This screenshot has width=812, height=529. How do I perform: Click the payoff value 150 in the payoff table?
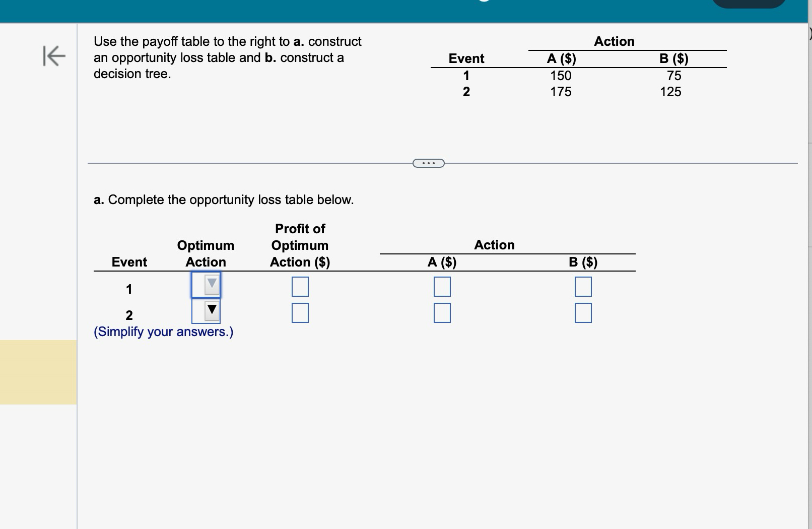click(x=560, y=76)
